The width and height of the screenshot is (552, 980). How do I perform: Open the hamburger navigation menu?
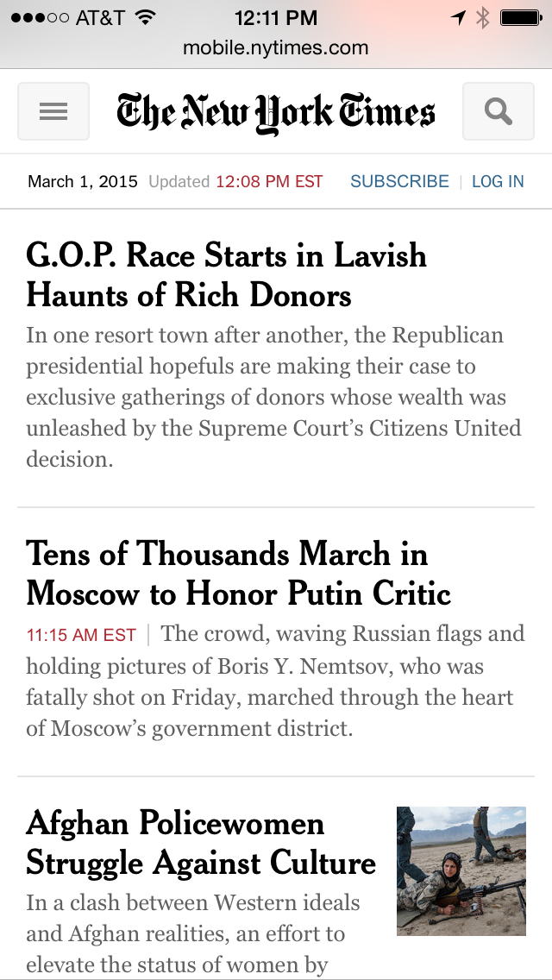point(53,111)
